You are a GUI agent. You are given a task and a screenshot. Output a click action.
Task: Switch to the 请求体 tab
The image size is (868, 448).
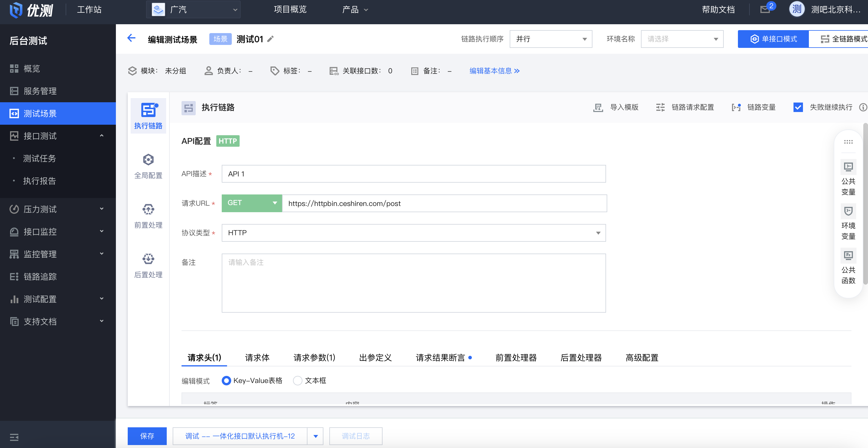[x=257, y=358]
